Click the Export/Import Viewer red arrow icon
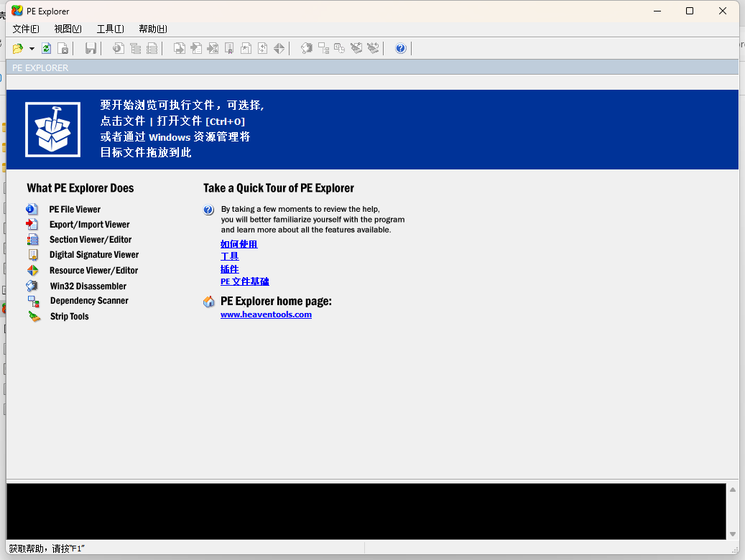This screenshot has height=560, width=745. [x=32, y=224]
